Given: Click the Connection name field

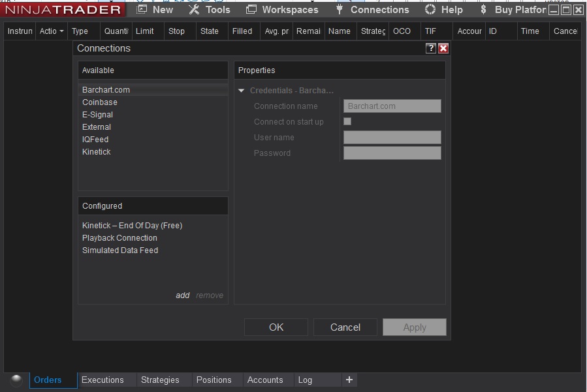Looking at the screenshot, I should pos(392,106).
